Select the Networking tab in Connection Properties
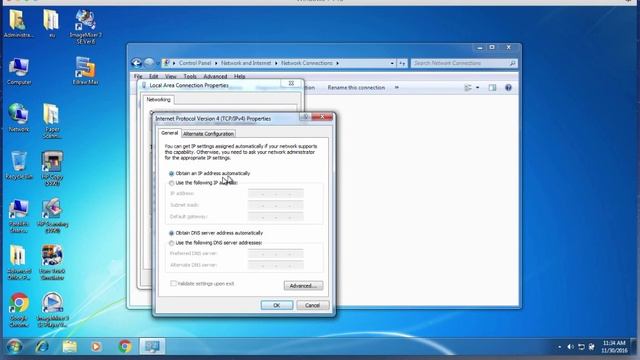The width and height of the screenshot is (640, 360). (x=158, y=100)
